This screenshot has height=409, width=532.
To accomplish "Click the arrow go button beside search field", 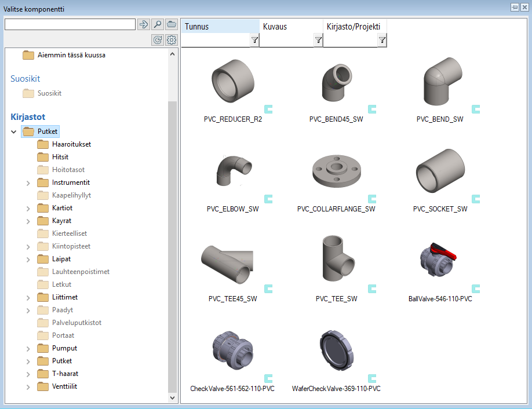I will pos(143,24).
